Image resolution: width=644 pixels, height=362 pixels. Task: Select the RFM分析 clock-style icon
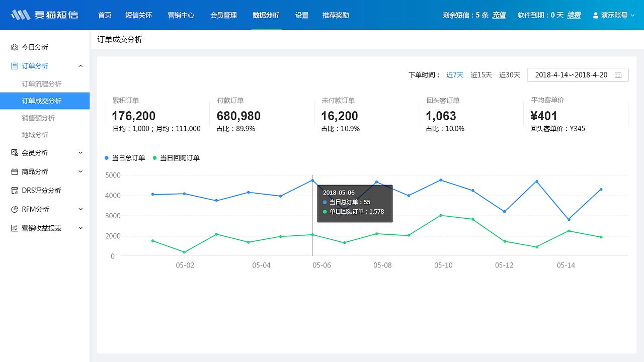click(16, 209)
